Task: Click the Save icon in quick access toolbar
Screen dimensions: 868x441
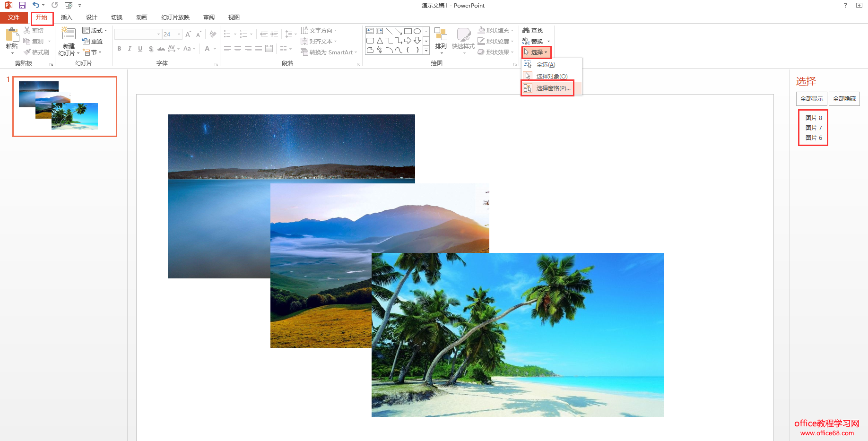Action: 22,5
